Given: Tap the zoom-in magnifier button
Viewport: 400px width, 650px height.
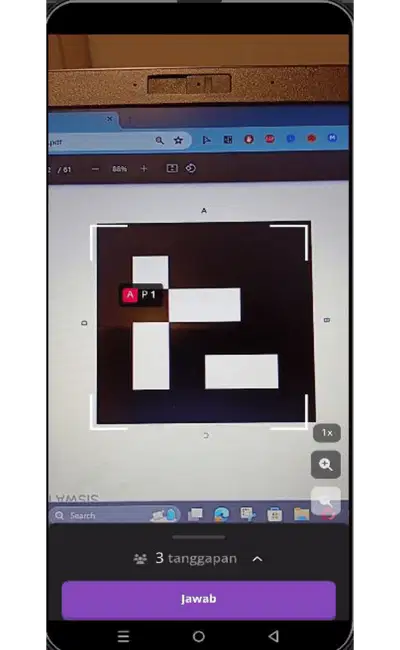Looking at the screenshot, I should point(326,464).
